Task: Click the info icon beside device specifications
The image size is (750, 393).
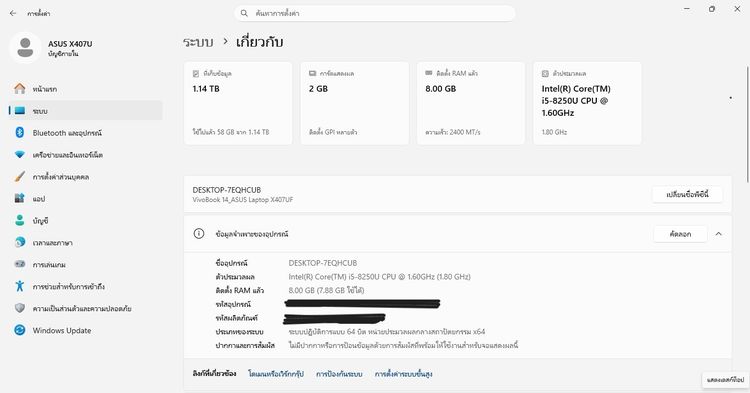Action: [x=199, y=234]
